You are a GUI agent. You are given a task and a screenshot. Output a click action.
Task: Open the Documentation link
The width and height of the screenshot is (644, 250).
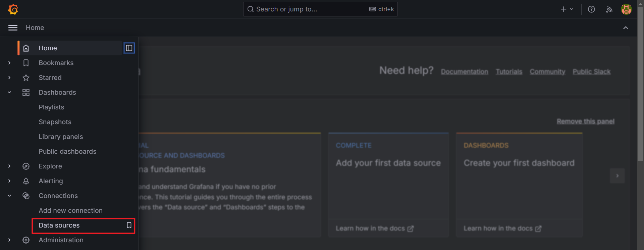coord(465,71)
